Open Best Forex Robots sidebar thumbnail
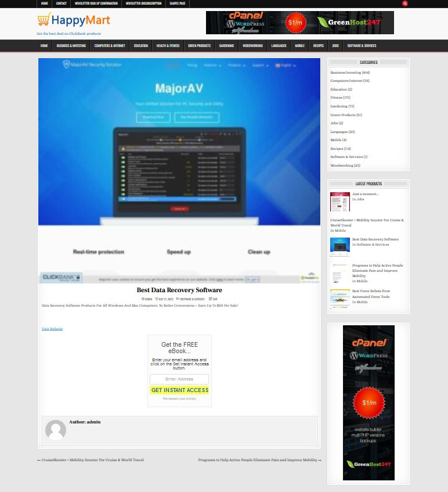This screenshot has height=492, width=448. click(340, 299)
